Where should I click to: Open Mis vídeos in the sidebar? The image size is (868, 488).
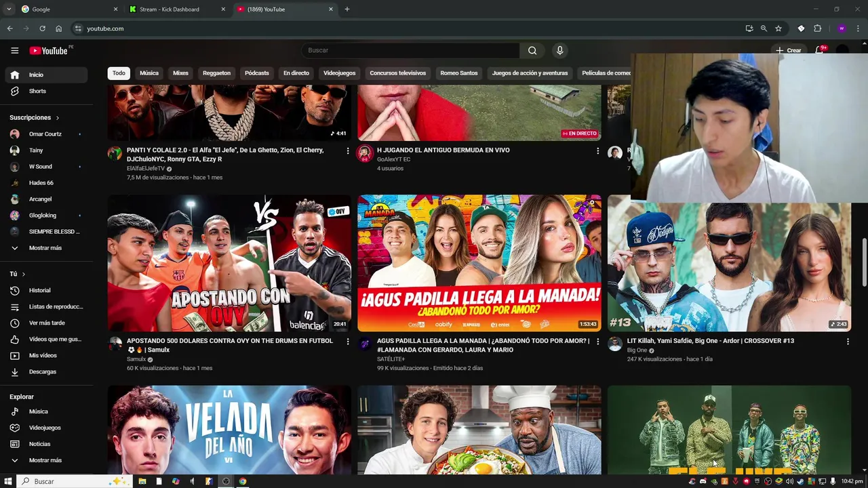pos(45,355)
